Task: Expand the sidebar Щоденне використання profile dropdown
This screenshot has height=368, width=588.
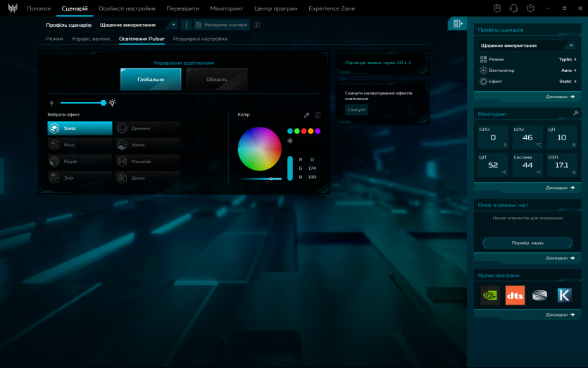Action: coord(527,46)
